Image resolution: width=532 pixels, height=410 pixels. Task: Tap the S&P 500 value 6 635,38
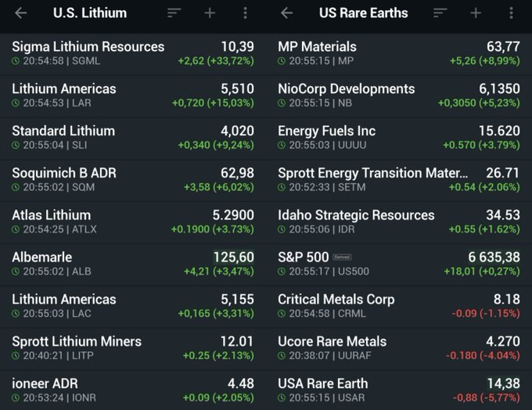click(494, 257)
